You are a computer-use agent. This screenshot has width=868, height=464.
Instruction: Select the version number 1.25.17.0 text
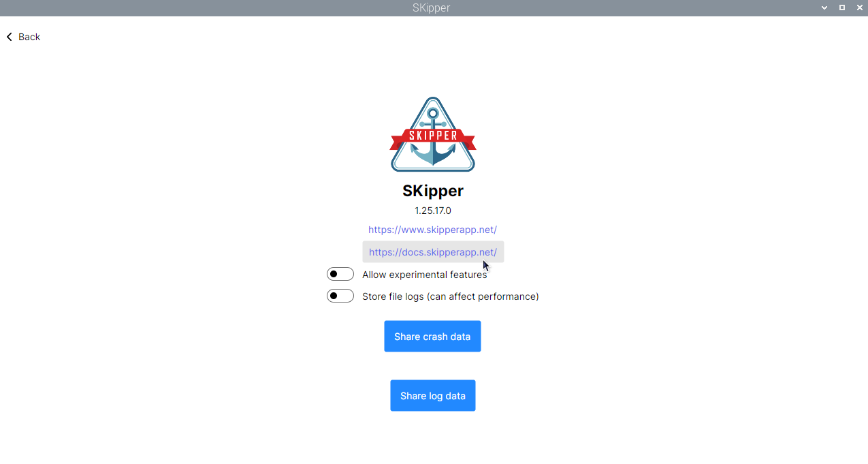[433, 211]
